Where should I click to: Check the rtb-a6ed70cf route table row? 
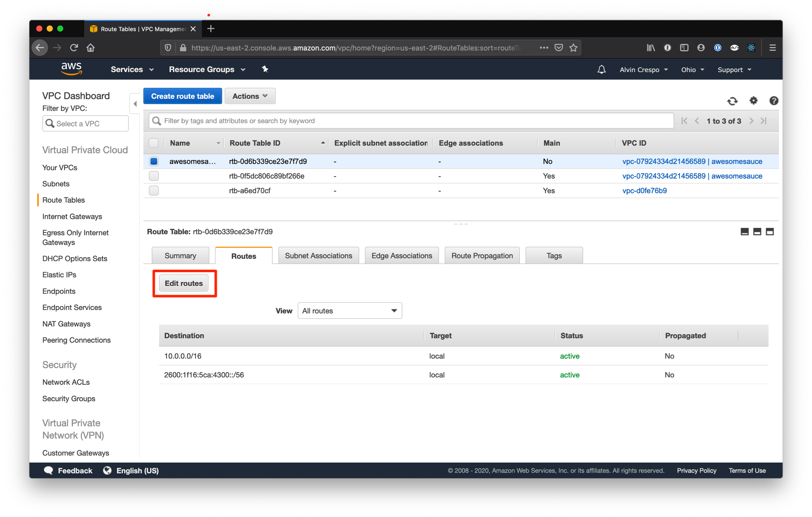(x=153, y=190)
